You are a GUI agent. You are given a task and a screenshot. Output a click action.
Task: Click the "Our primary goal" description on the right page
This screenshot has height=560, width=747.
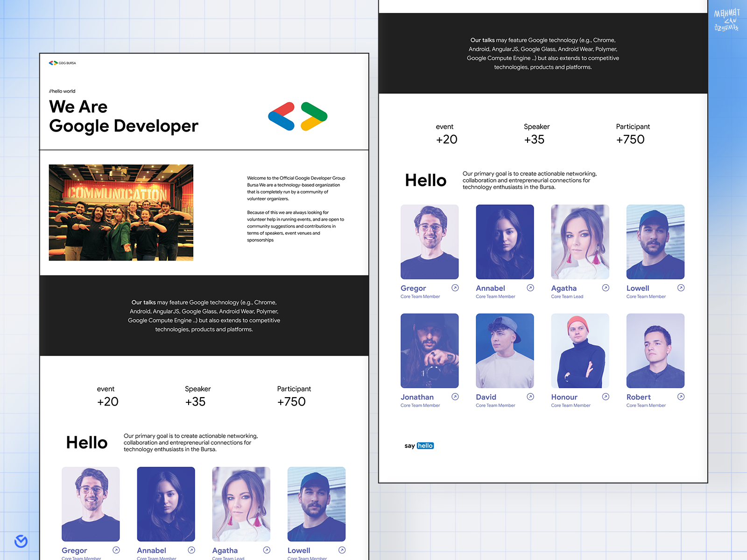529,181
